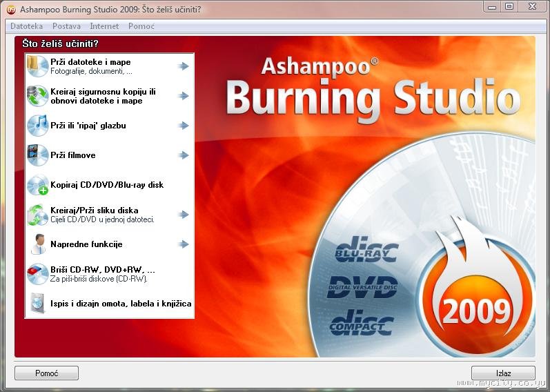The height and width of the screenshot is (392, 550).
Task: Click the disc icon with green plus
Action: pos(37,184)
